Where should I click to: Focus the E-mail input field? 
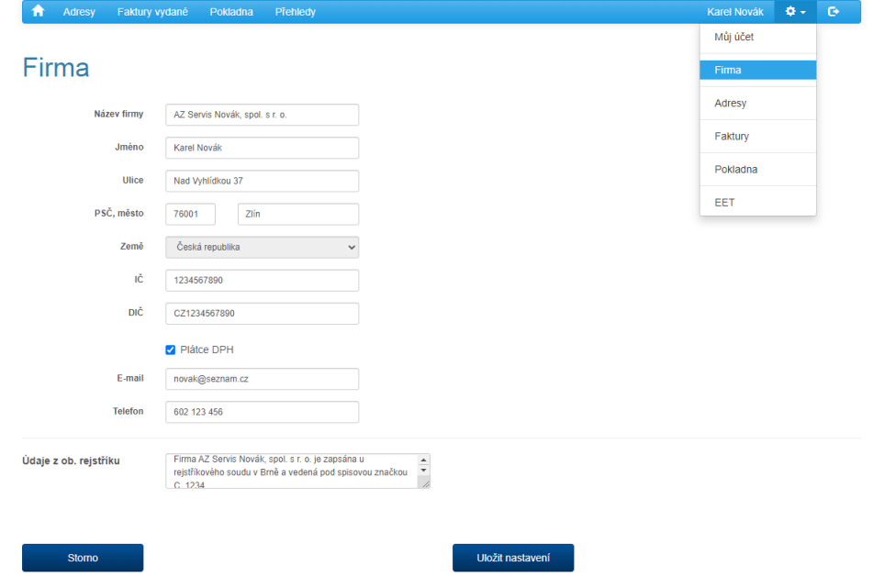coord(263,379)
